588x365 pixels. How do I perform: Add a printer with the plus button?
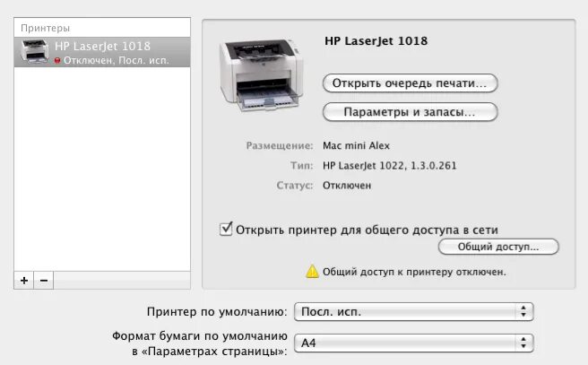pyautogui.click(x=24, y=280)
